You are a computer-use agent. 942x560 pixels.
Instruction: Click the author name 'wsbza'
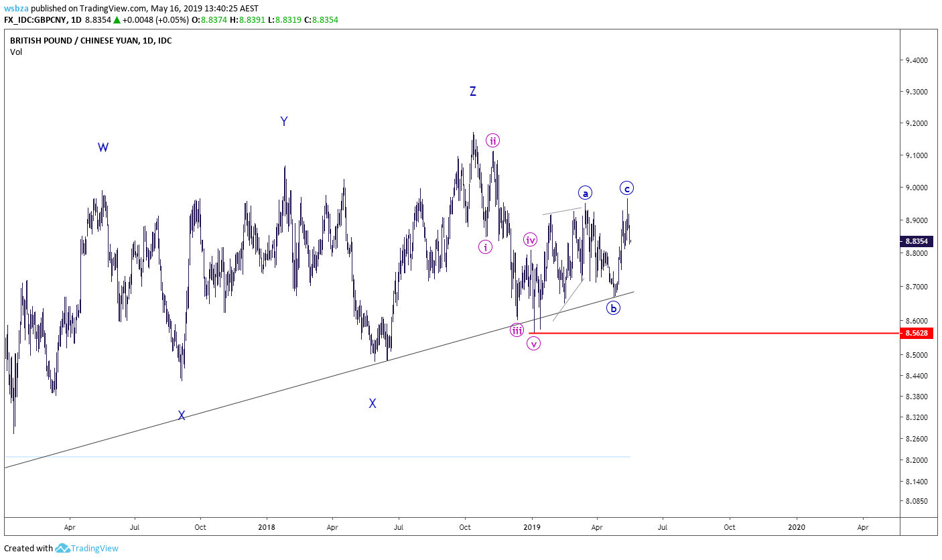click(x=15, y=9)
